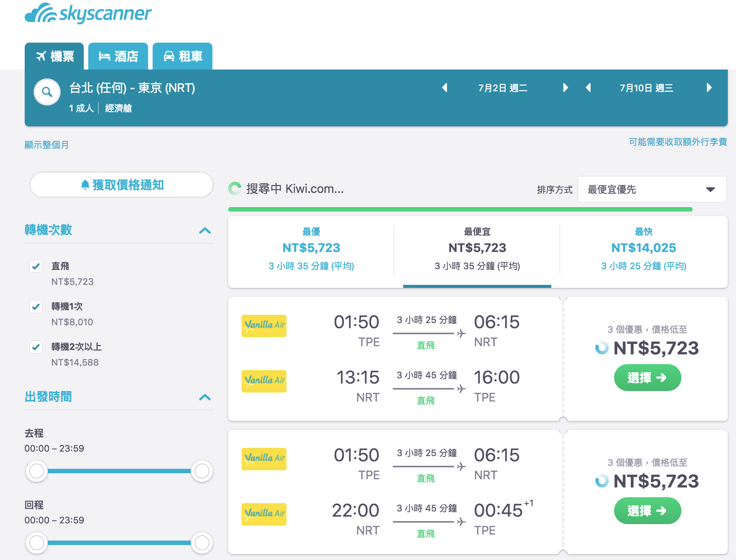Image resolution: width=736 pixels, height=560 pixels.
Task: Open 可能需要收取額外行李費 baggage fee link
Action: pos(678,142)
